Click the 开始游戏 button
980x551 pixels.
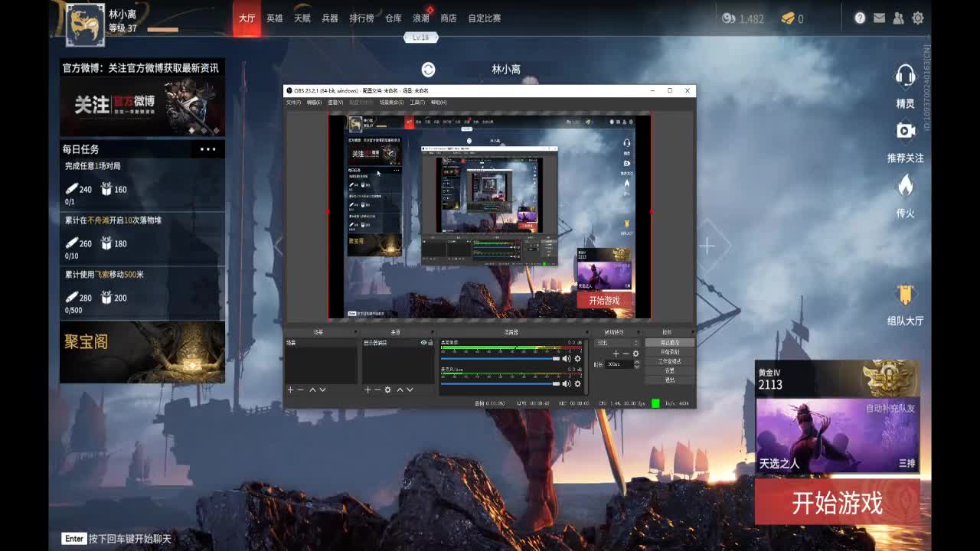(x=838, y=503)
